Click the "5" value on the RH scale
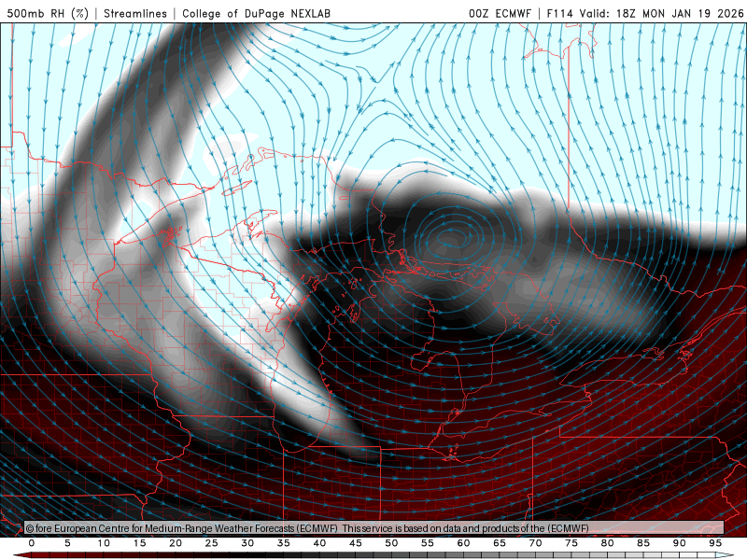 (67, 543)
